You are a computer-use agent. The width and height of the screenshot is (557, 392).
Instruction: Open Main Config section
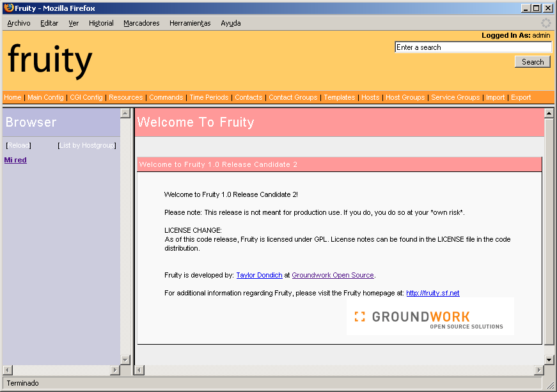(x=45, y=97)
